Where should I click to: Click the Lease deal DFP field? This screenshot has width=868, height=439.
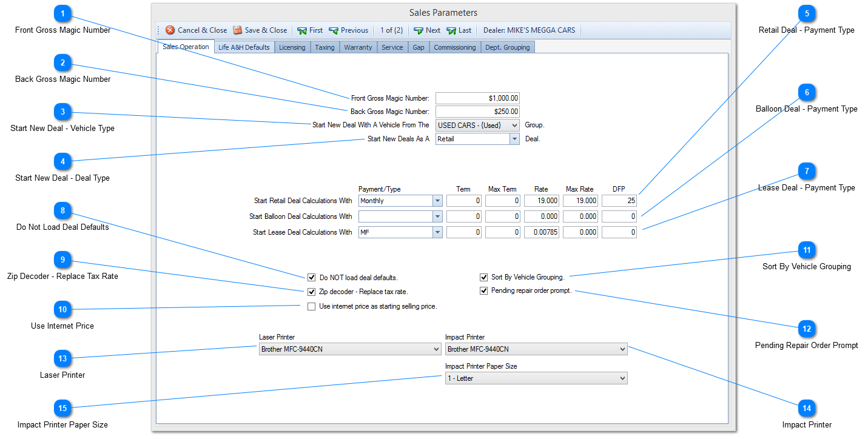pos(619,232)
